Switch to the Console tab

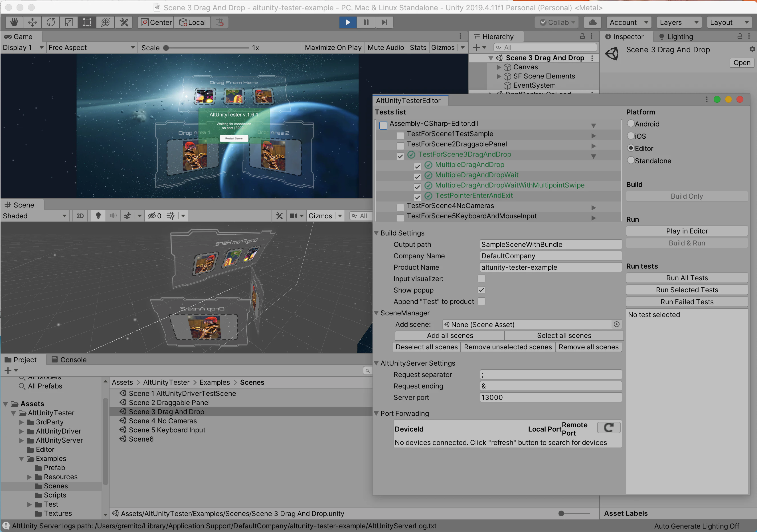point(69,360)
